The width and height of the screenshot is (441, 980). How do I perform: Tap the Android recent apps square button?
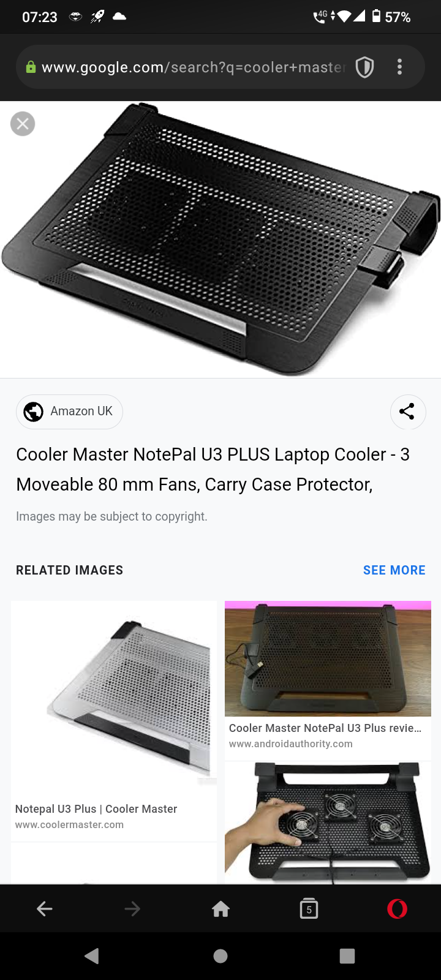tap(347, 956)
